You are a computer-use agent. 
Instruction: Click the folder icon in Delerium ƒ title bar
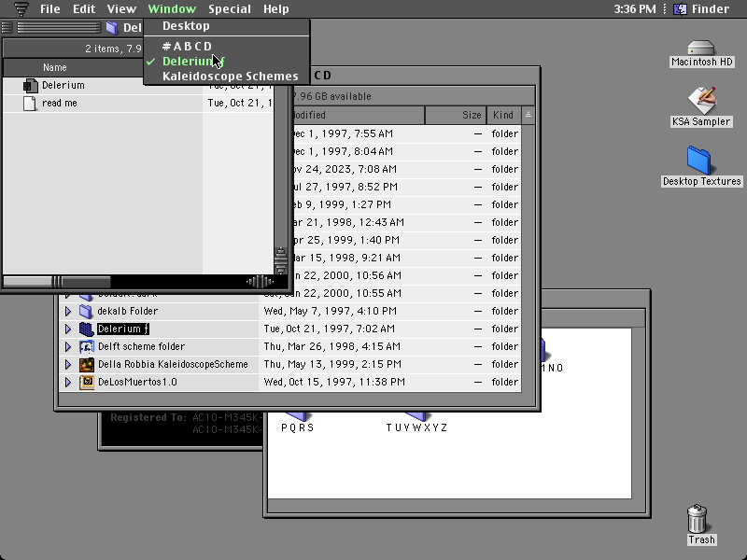coord(112,28)
